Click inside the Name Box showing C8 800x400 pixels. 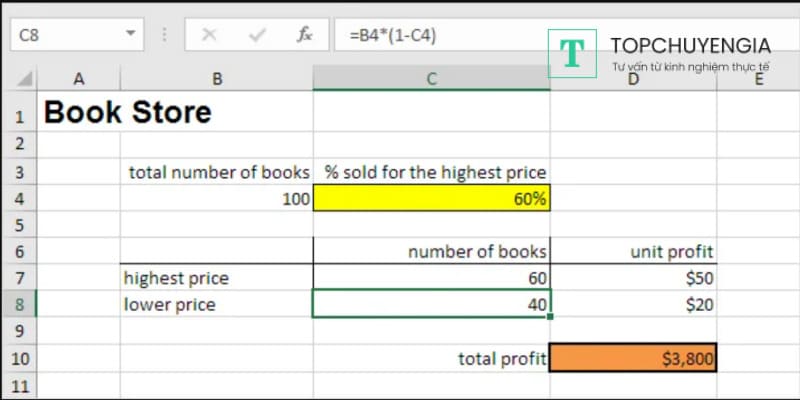pyautogui.click(x=62, y=35)
